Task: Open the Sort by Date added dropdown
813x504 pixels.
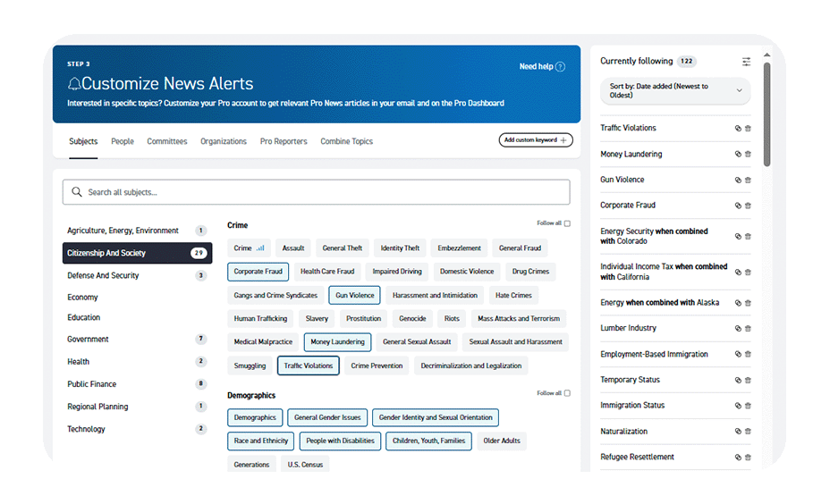Action: tap(675, 90)
